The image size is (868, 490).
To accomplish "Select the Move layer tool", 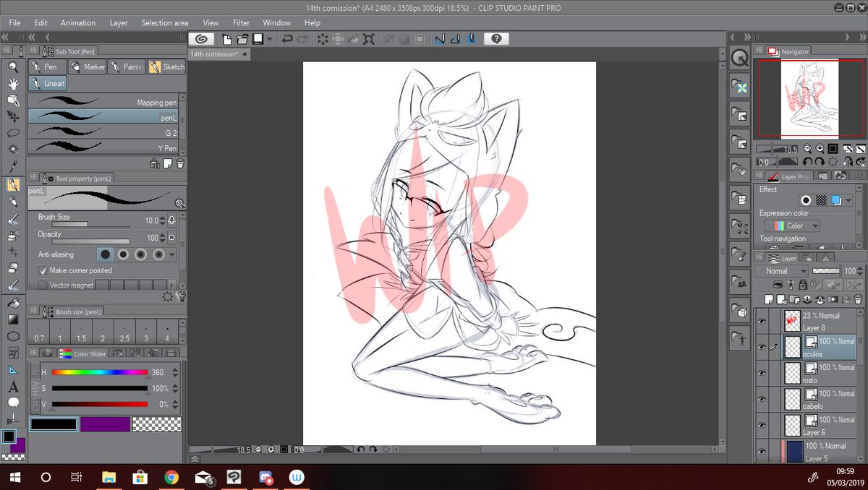I will click(x=13, y=116).
